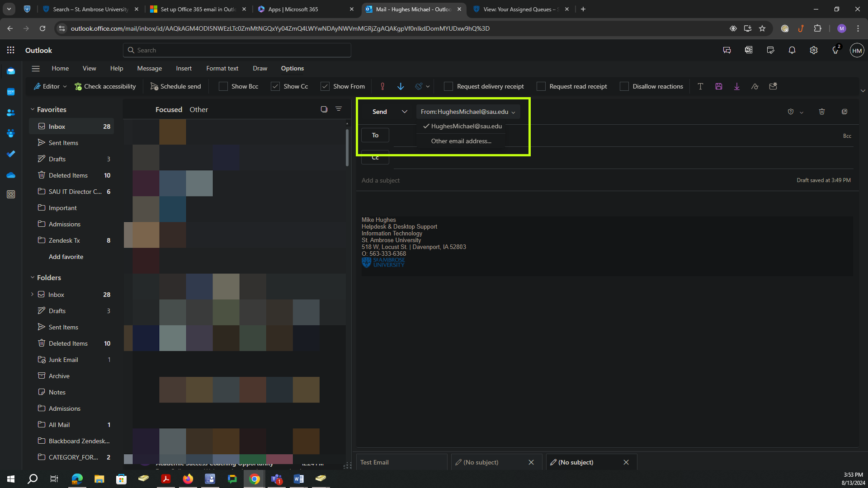The height and width of the screenshot is (488, 868).
Task: Open the Calendar app in left sidebar
Action: 11,92
